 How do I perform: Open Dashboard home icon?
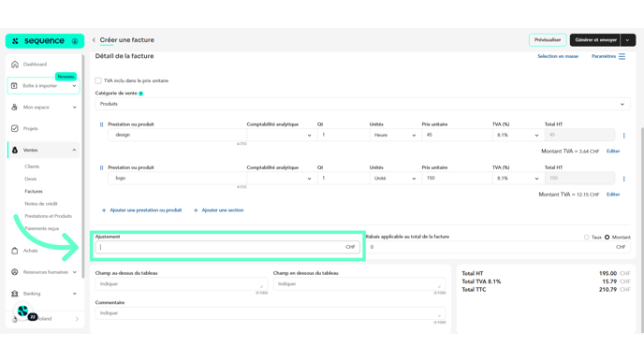pos(15,64)
